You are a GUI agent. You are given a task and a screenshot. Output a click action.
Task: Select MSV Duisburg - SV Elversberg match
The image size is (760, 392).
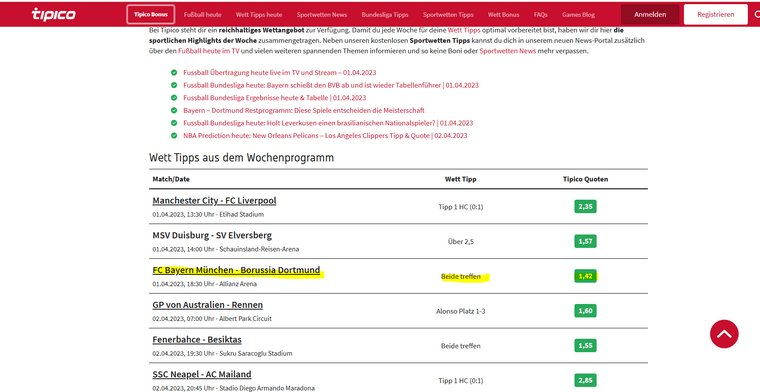pos(212,235)
